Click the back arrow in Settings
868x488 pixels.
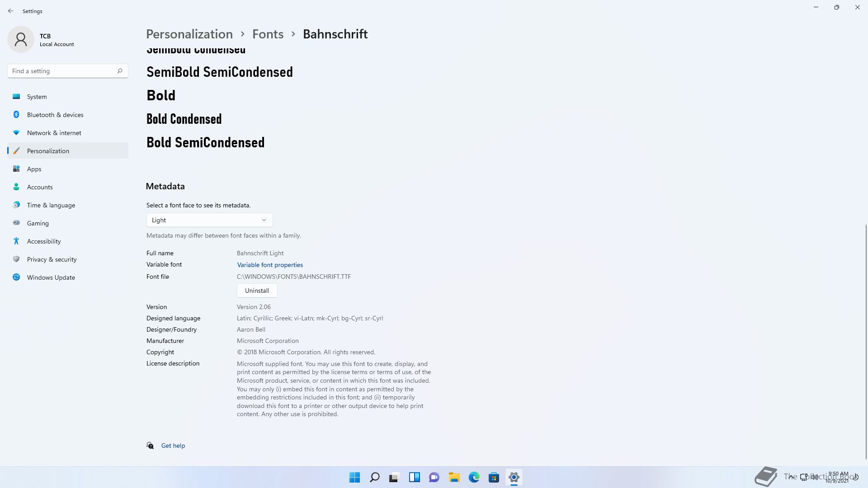click(11, 11)
